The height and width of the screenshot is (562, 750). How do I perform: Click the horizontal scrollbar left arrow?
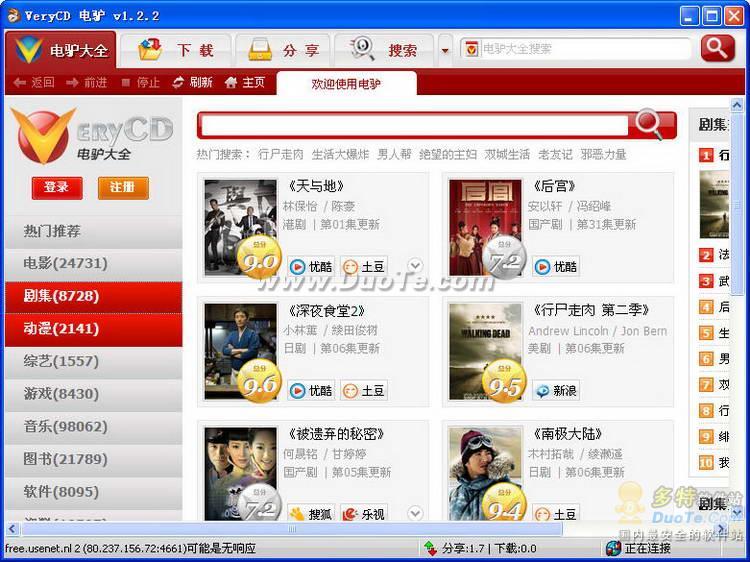(12, 529)
